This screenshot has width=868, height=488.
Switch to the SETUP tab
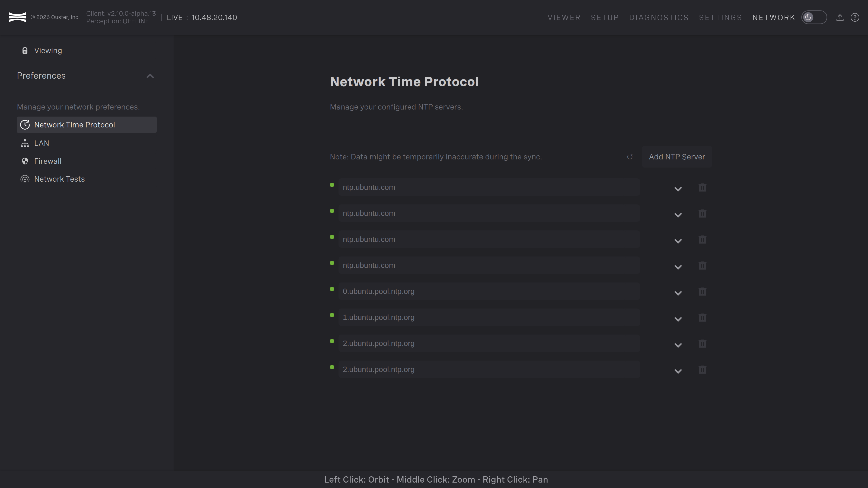pos(605,18)
